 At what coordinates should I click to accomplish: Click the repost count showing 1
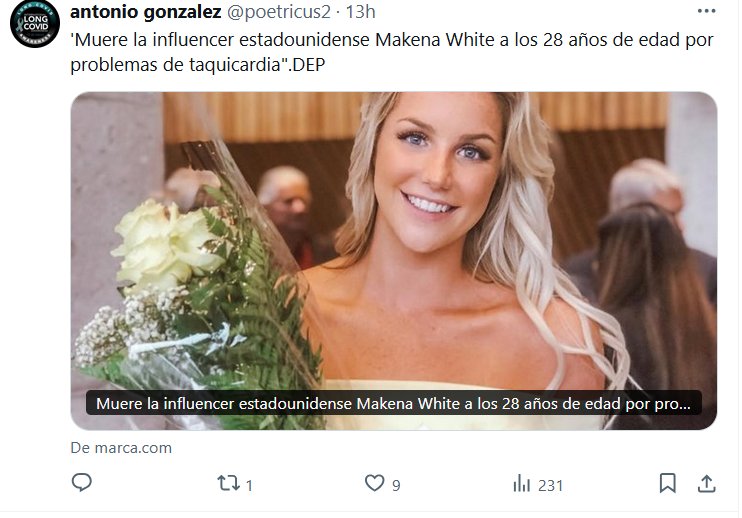[x=249, y=485]
